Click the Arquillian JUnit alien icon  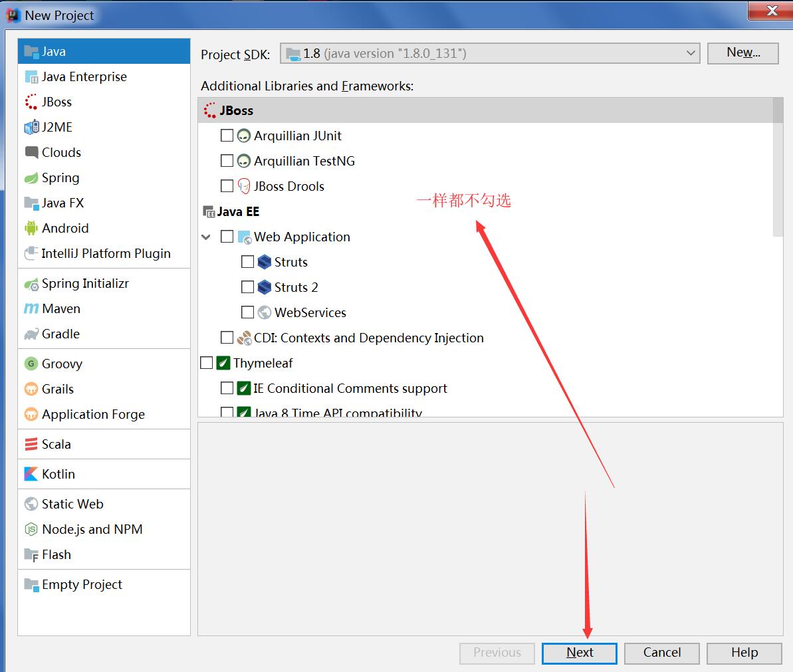(244, 136)
